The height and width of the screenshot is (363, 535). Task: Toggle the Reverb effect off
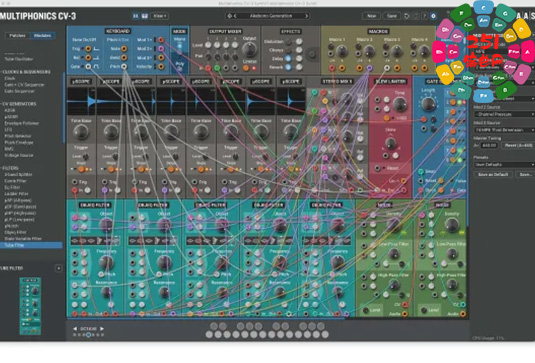[289, 67]
